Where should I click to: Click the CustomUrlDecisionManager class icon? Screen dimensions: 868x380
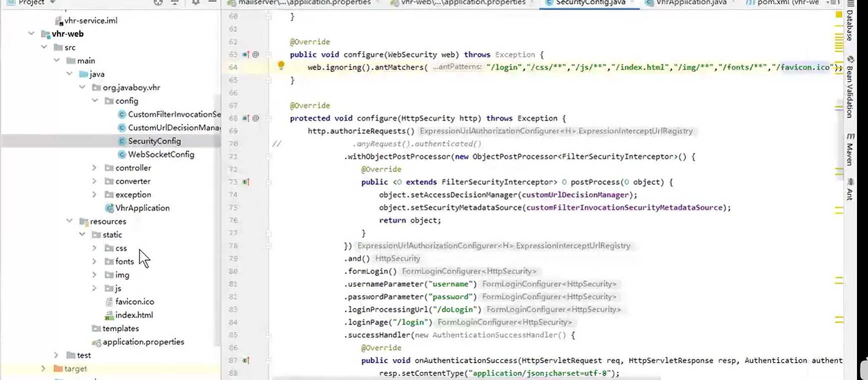122,128
